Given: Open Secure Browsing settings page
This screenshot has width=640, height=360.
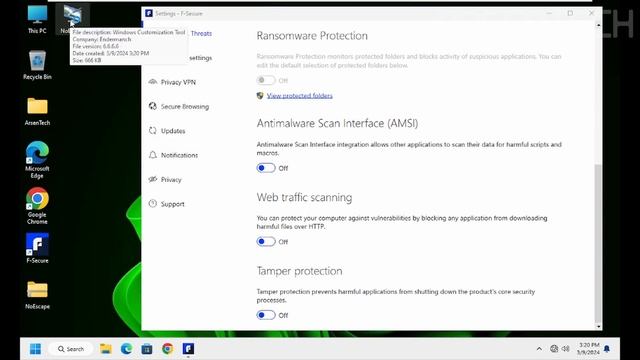Looking at the screenshot, I should coord(185,107).
